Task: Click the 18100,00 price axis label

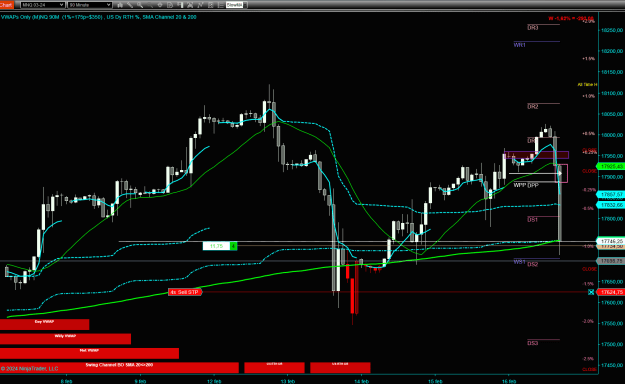Action: tap(612, 93)
